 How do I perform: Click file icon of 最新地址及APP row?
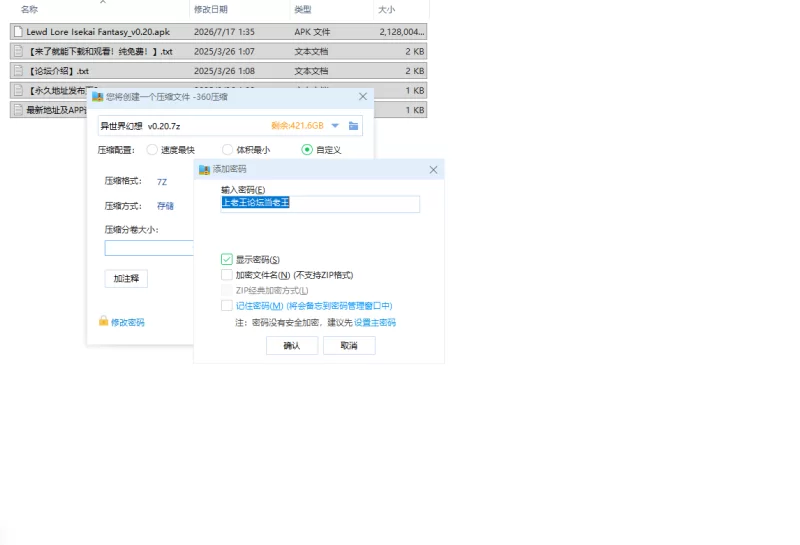[18, 110]
